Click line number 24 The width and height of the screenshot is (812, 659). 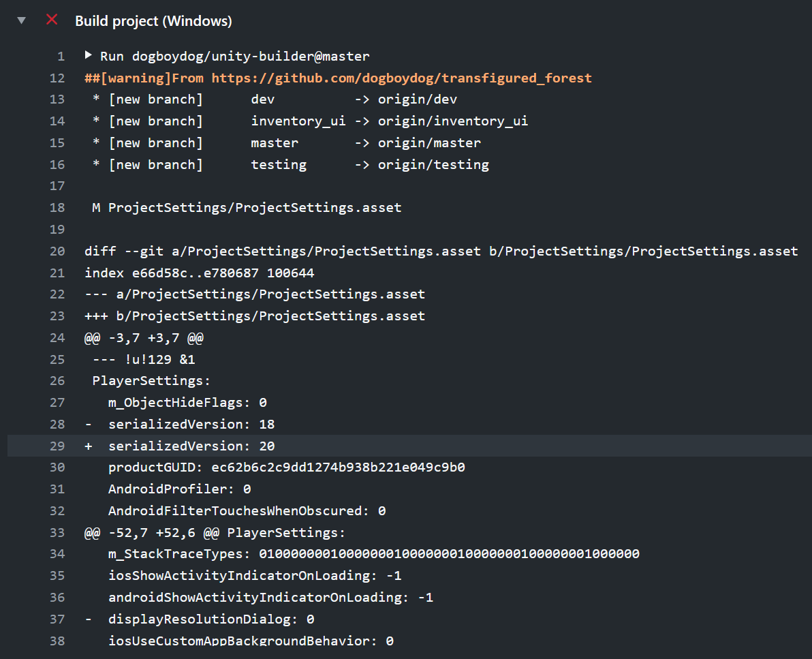(x=57, y=338)
